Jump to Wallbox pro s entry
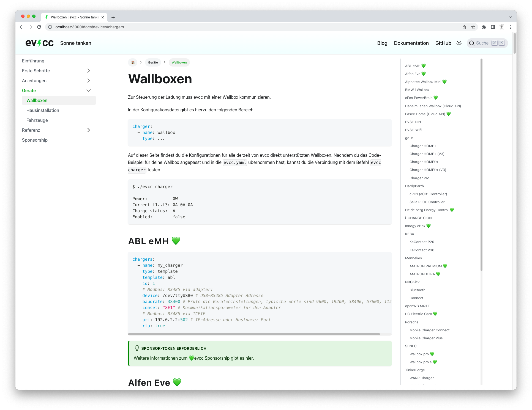 423,362
